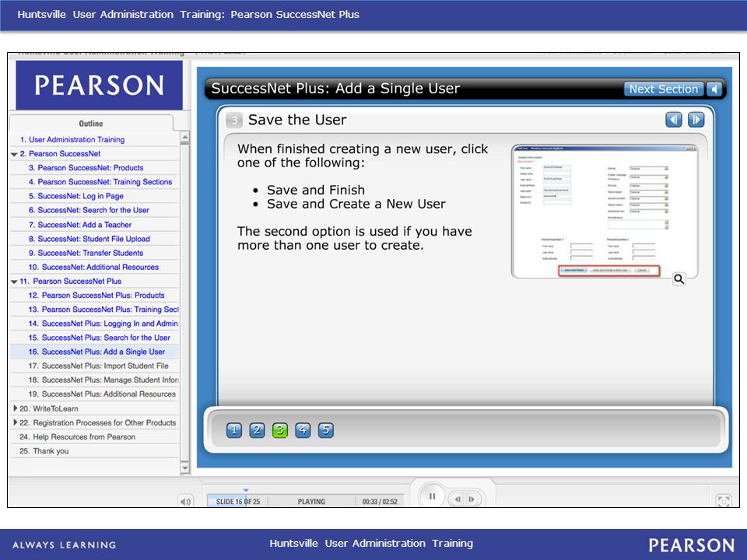Select the green step 3 button
The width and height of the screenshot is (747, 560).
point(280,430)
